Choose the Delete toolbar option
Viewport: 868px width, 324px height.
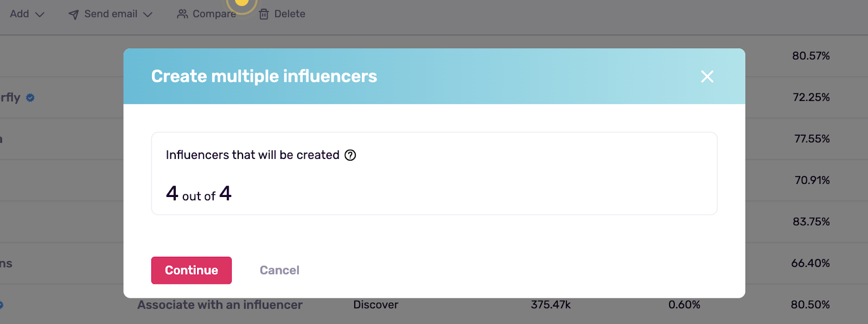coord(282,14)
